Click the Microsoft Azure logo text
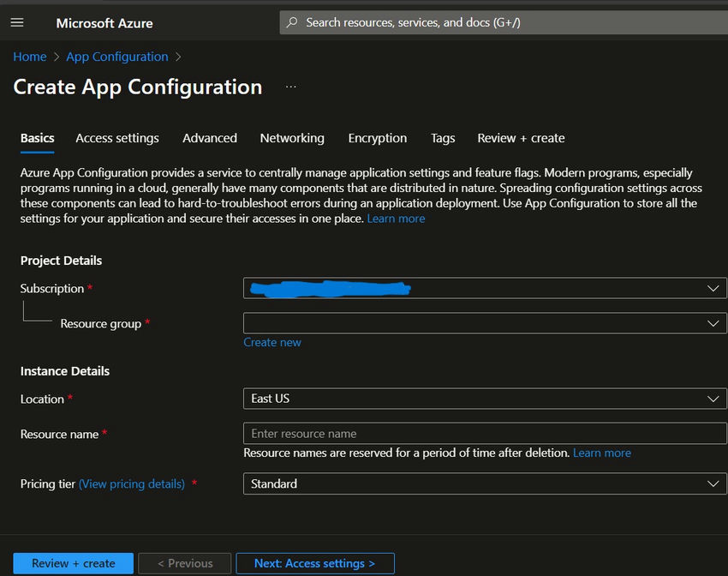This screenshot has width=728, height=576. point(104,23)
